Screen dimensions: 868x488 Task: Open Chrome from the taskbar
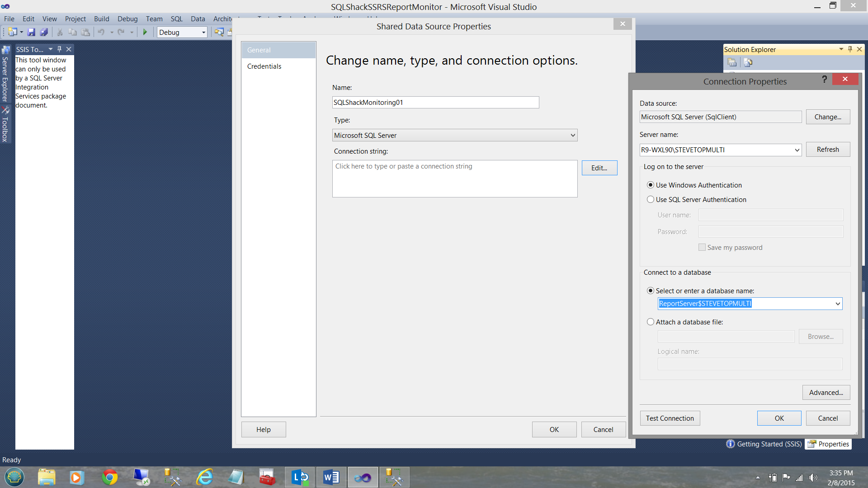coord(109,477)
